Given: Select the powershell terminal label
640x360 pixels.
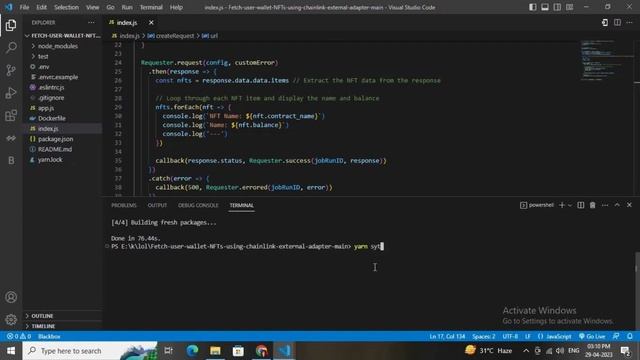Looking at the screenshot, I should click(x=537, y=205).
